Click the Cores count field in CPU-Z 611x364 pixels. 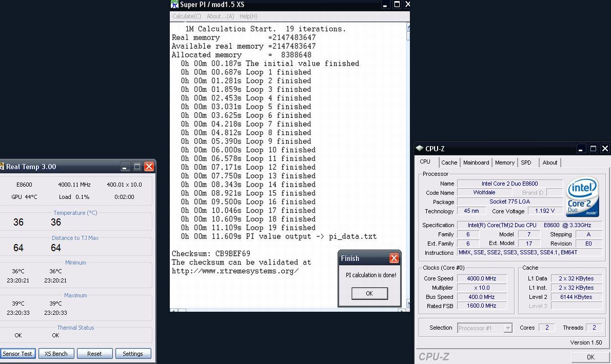click(x=547, y=328)
